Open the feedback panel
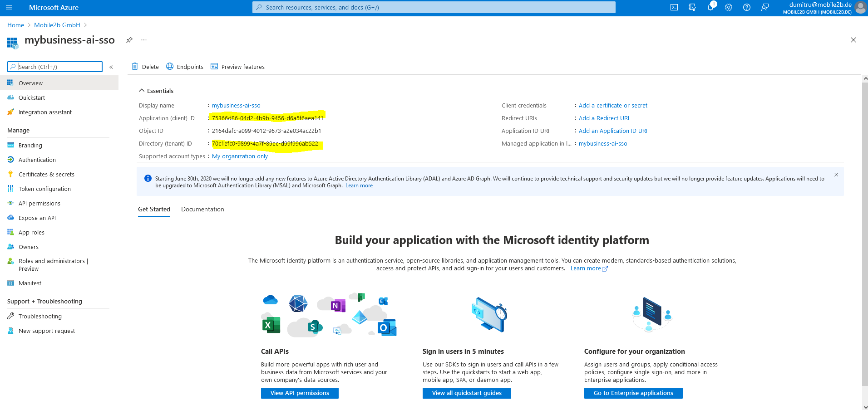This screenshot has width=868, height=410. tap(765, 7)
